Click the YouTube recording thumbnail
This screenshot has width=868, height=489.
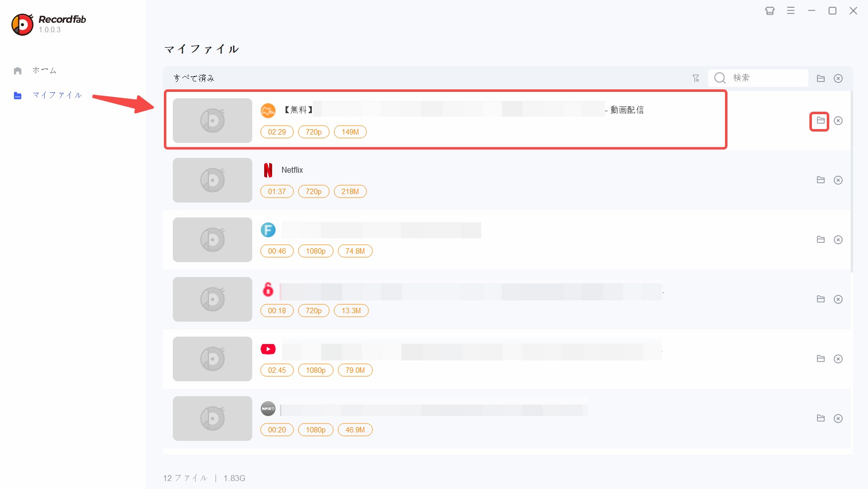point(212,359)
